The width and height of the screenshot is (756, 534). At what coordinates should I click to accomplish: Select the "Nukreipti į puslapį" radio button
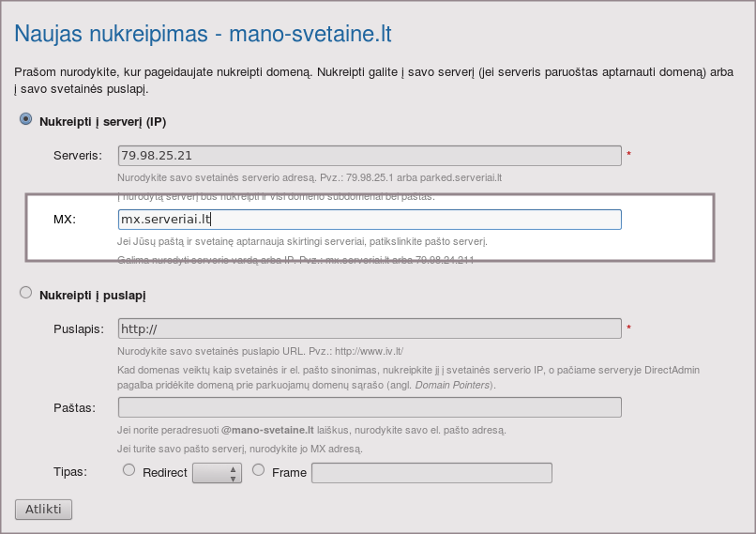pos(26,293)
